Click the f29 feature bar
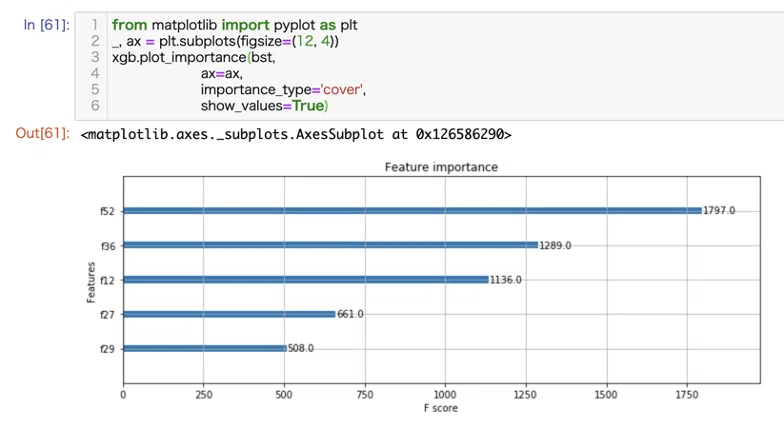The height and width of the screenshot is (428, 784). tap(205, 348)
